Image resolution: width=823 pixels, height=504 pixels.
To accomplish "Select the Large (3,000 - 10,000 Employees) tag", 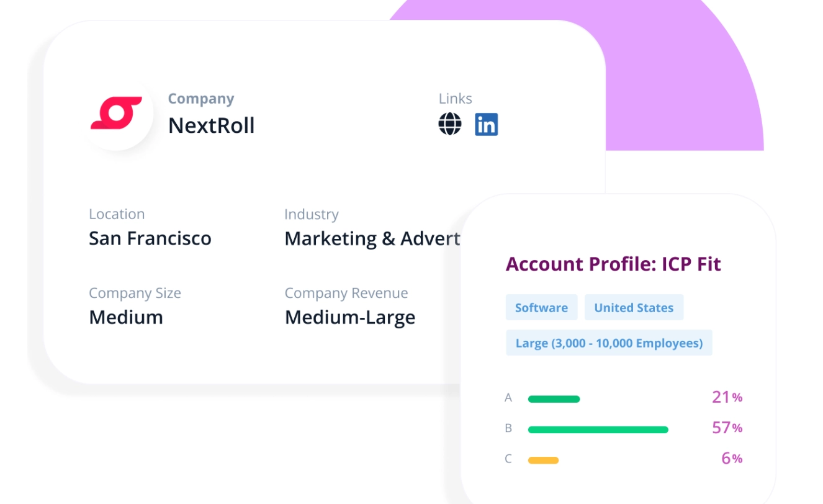I will tap(609, 343).
